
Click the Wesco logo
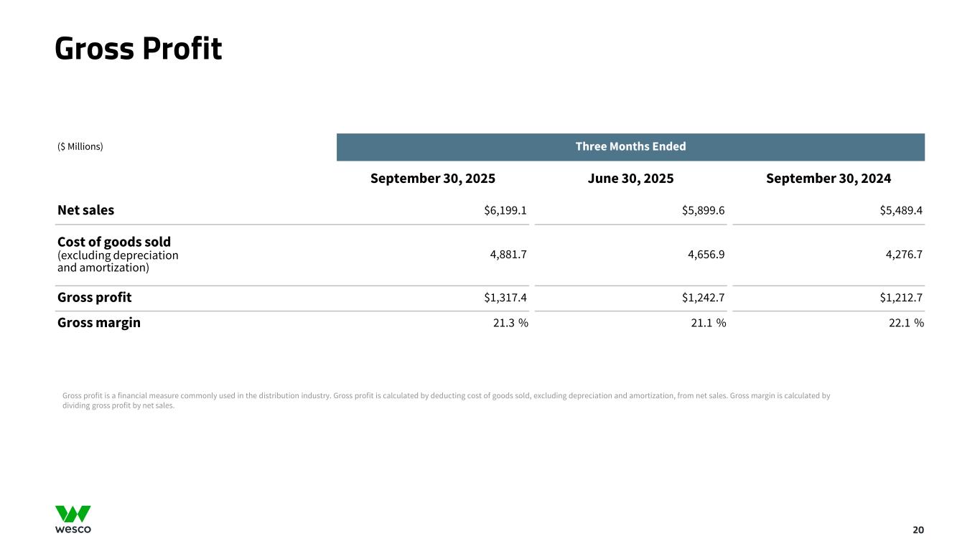[73, 519]
